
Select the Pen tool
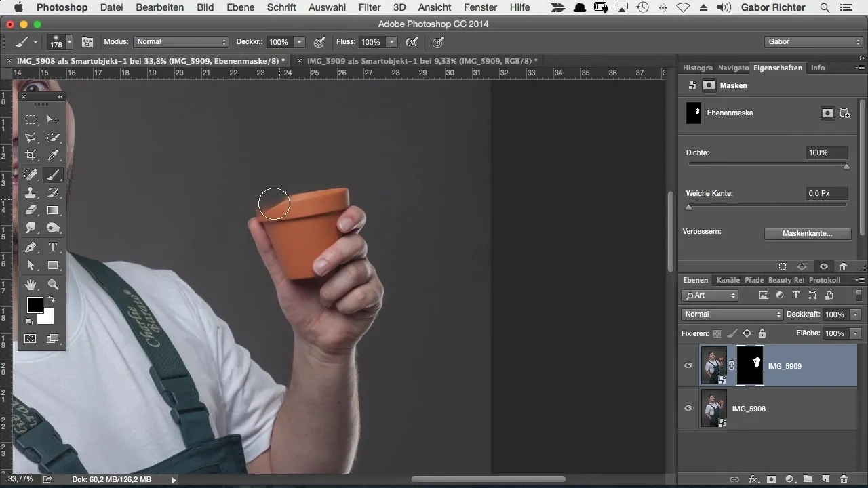pyautogui.click(x=31, y=247)
